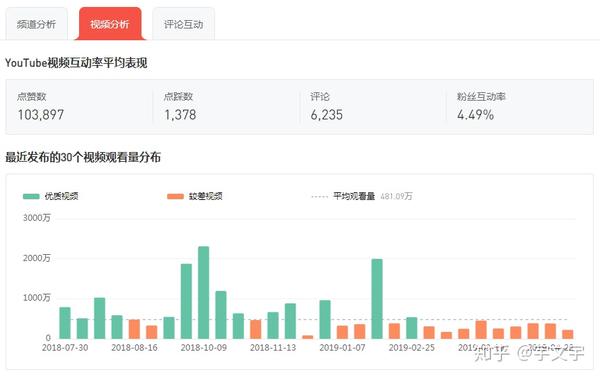Click the 点赞数 label
The image size is (600, 377).
click(x=32, y=96)
